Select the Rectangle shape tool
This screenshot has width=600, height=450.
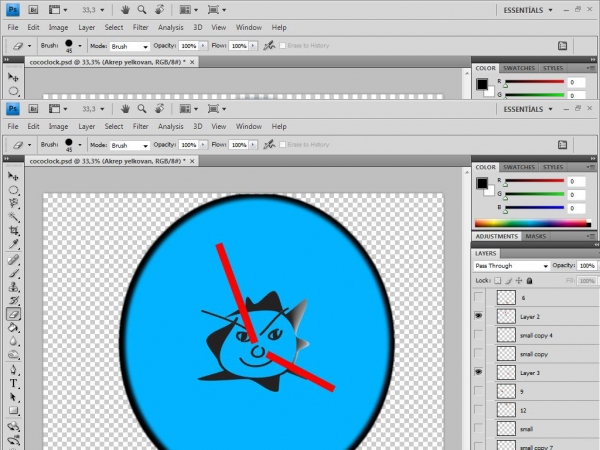coord(13,411)
